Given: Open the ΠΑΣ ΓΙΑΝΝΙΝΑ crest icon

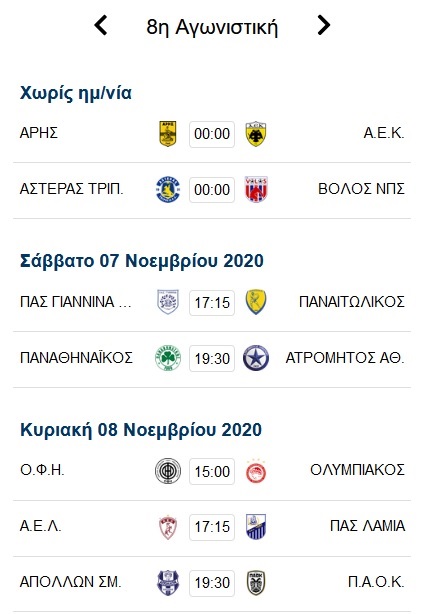Looking at the screenshot, I should [x=168, y=302].
